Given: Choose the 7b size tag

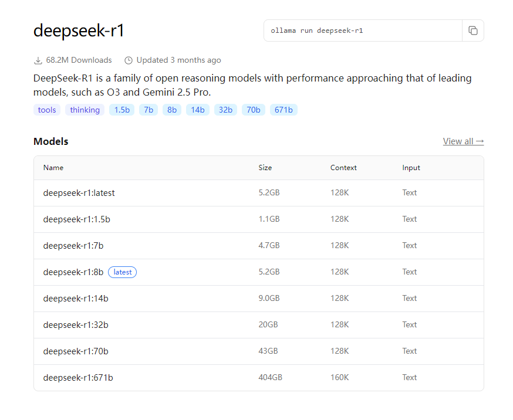Looking at the screenshot, I should 148,110.
